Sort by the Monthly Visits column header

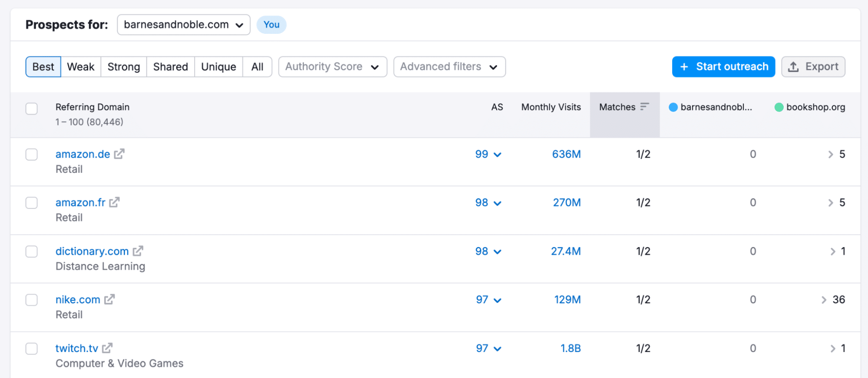pos(551,107)
